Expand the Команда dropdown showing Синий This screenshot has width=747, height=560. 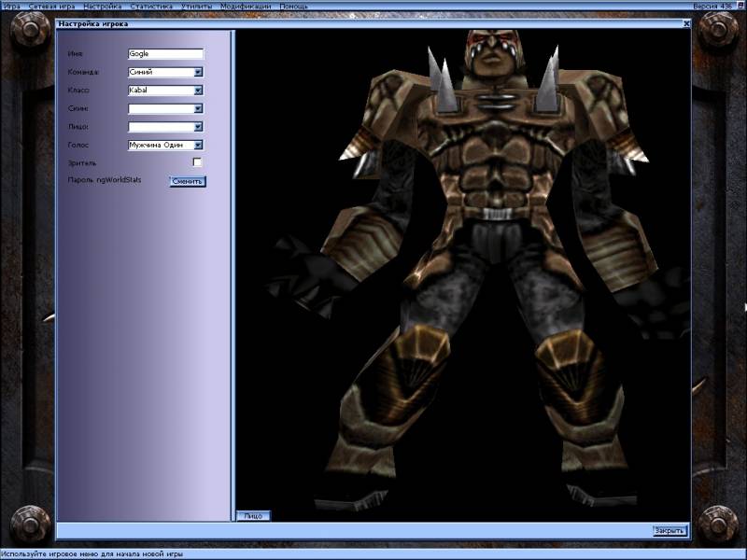pyautogui.click(x=198, y=72)
